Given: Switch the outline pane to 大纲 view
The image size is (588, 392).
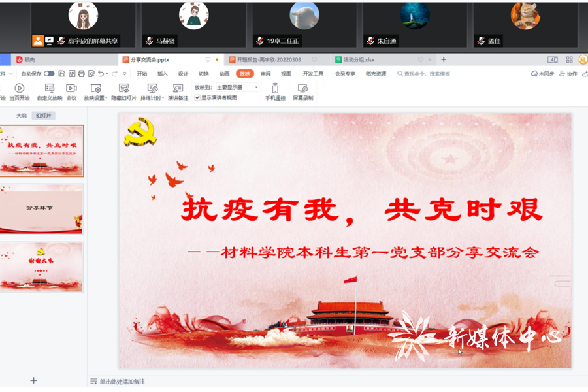Looking at the screenshot, I should (22, 116).
